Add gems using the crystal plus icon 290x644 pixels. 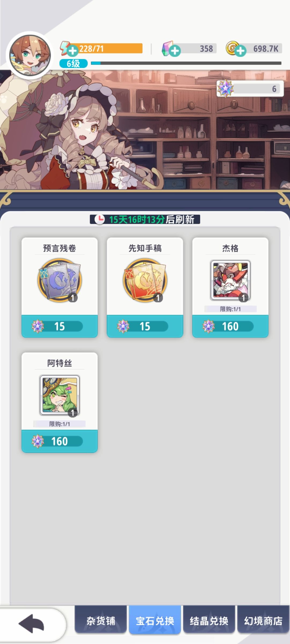point(175,51)
